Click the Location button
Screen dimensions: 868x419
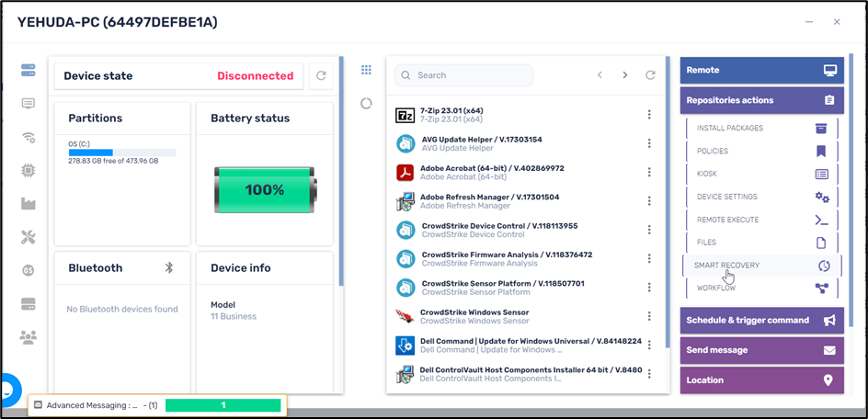pyautogui.click(x=761, y=380)
